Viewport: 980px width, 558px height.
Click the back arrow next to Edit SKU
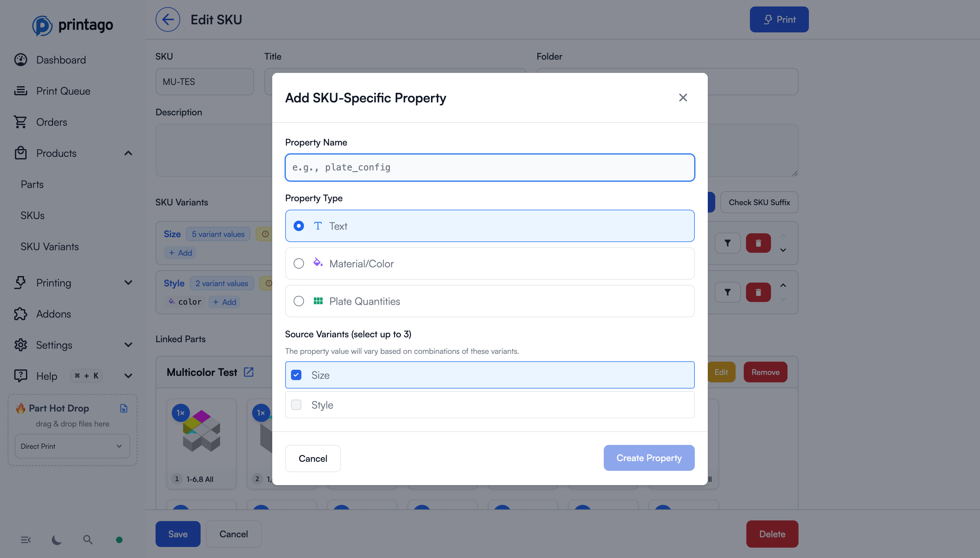(x=168, y=19)
